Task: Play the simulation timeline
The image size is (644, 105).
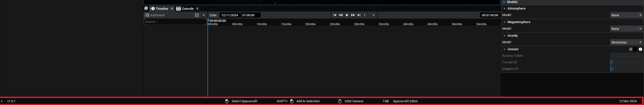Action: [x=347, y=15]
